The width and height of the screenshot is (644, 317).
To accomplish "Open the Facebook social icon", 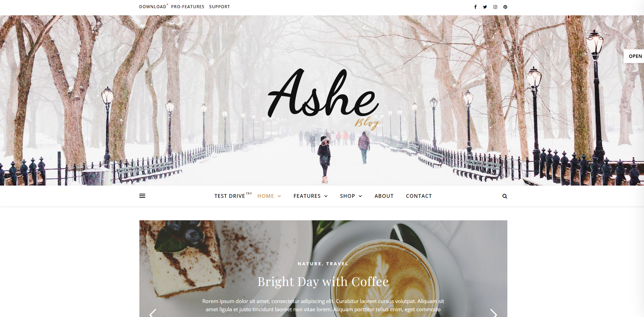I will (475, 7).
